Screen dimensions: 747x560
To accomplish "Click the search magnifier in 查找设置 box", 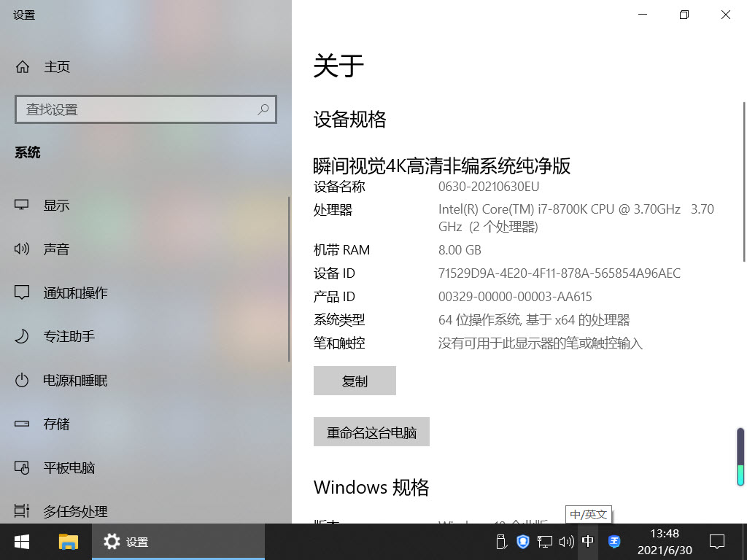I will [263, 109].
